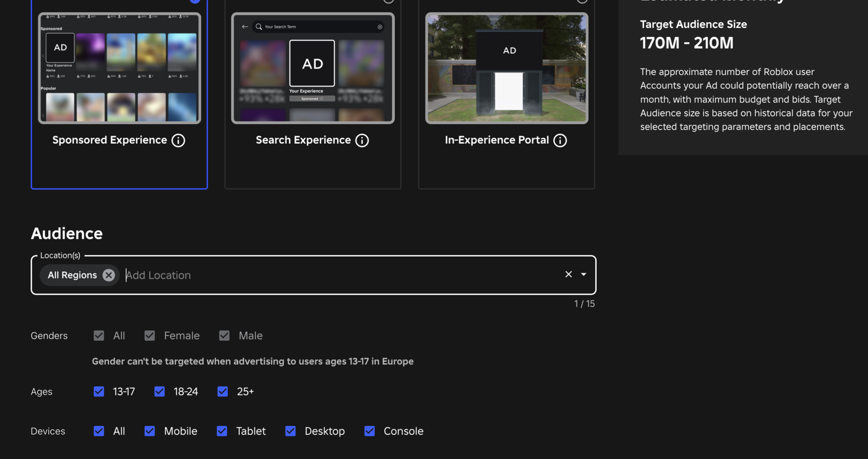Expand the Location(s) dropdown arrow
Screen dimensions: 868x459
pyautogui.click(x=584, y=274)
